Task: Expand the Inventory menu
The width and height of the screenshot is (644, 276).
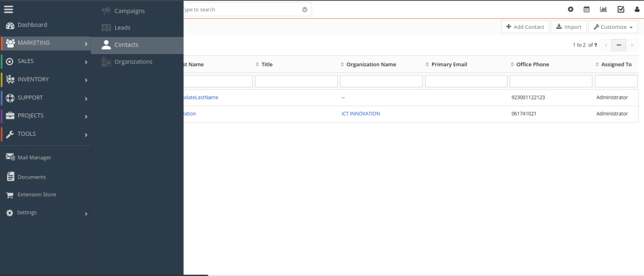Action: [x=44, y=80]
